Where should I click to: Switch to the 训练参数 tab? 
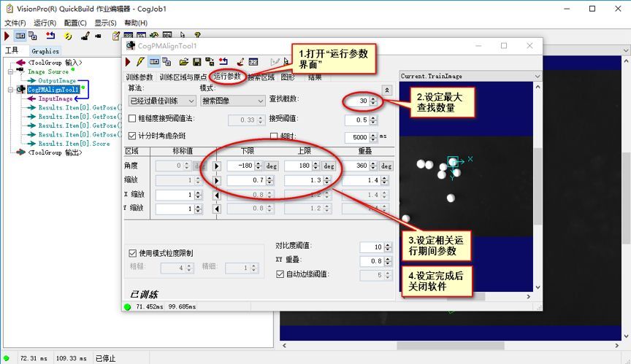tap(139, 77)
